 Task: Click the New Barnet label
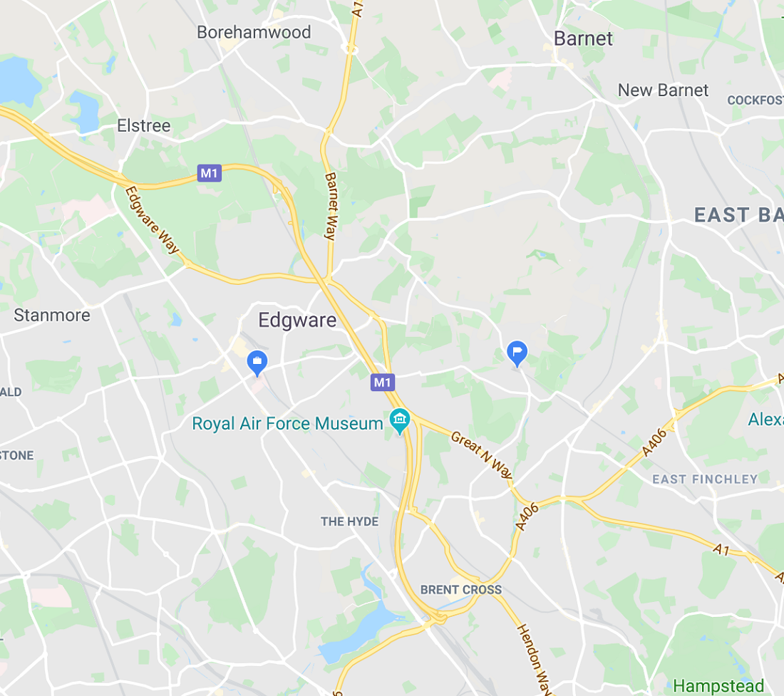(x=663, y=90)
